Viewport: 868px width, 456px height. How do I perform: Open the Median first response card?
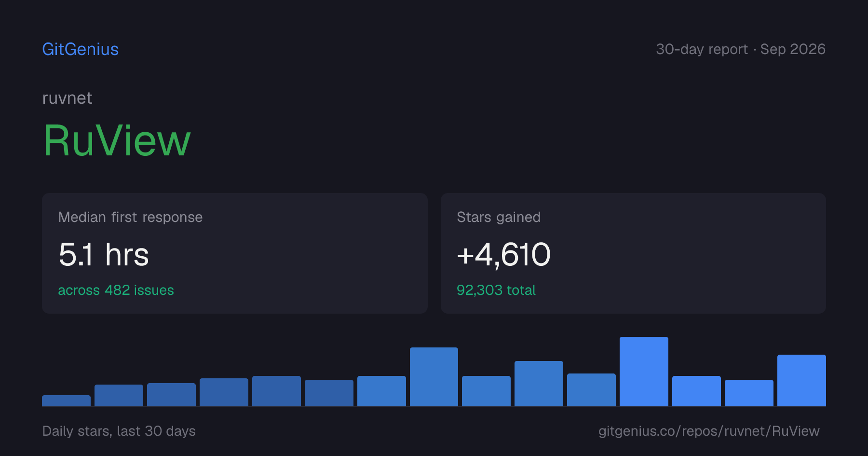pyautogui.click(x=235, y=253)
